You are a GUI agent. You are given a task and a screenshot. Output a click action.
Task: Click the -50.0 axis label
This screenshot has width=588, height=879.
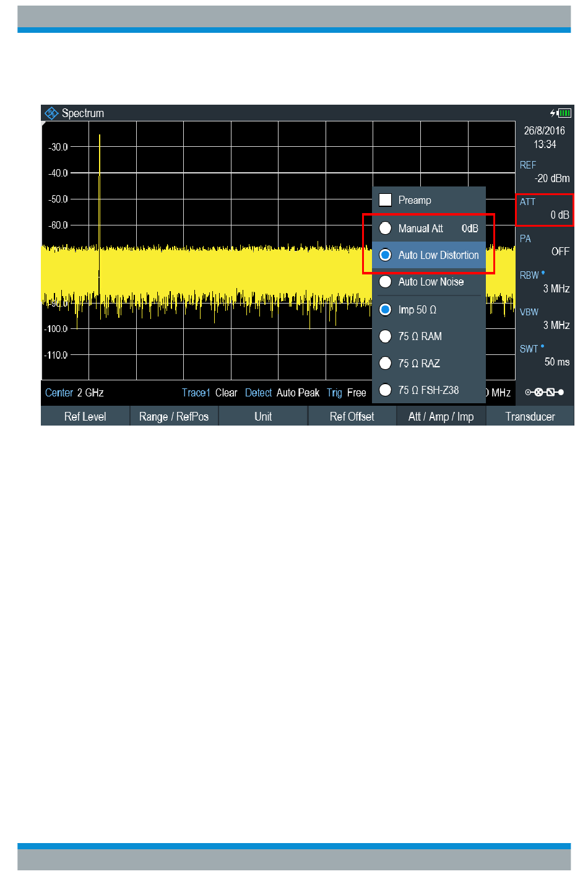click(58, 199)
